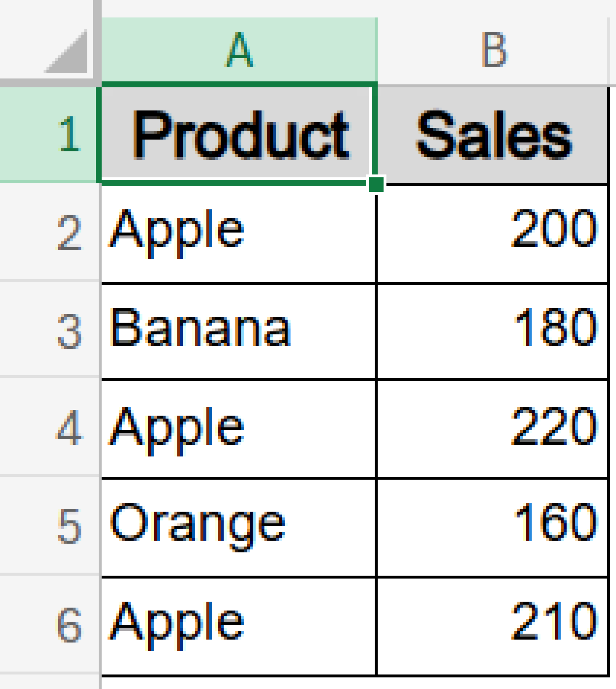Image resolution: width=616 pixels, height=689 pixels.
Task: Click the cell containing 200
Action: [x=493, y=233]
